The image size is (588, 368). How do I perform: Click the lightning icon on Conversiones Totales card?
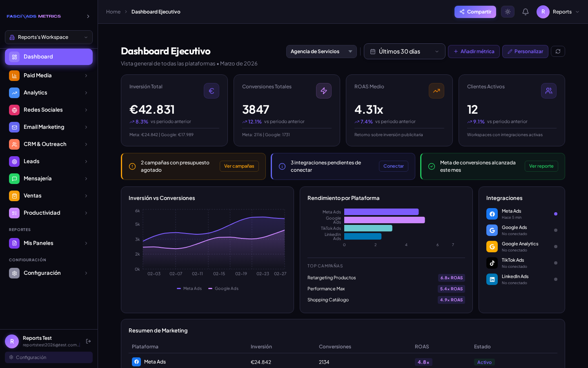[324, 91]
